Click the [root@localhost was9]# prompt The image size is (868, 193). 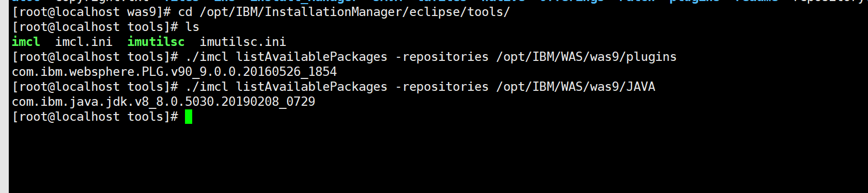click(91, 12)
